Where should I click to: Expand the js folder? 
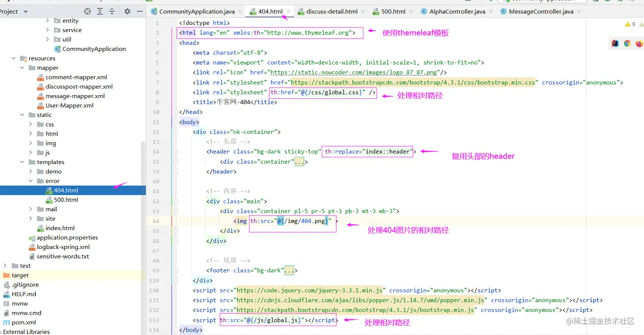31,153
